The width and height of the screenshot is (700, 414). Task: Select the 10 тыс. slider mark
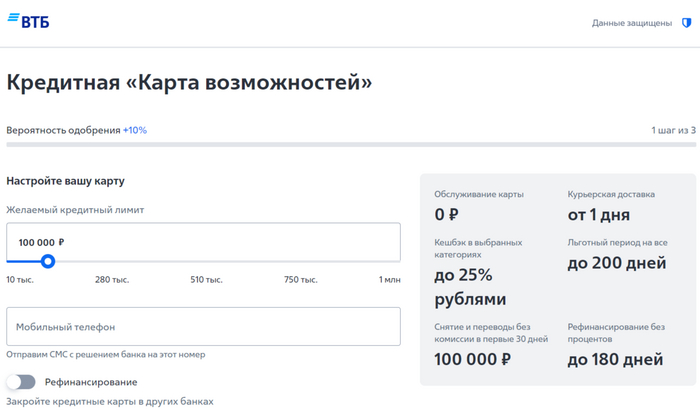(20, 280)
